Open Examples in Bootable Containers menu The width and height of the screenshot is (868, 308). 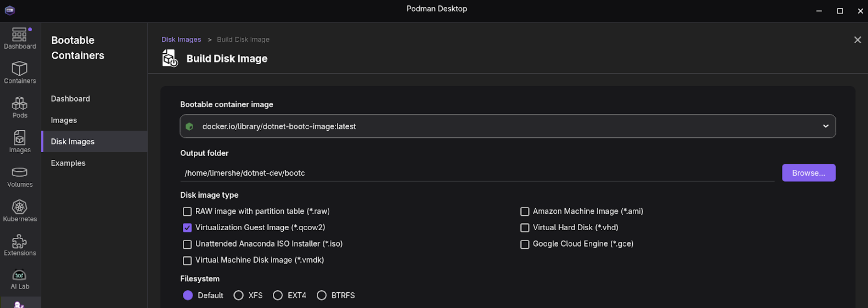tap(68, 163)
